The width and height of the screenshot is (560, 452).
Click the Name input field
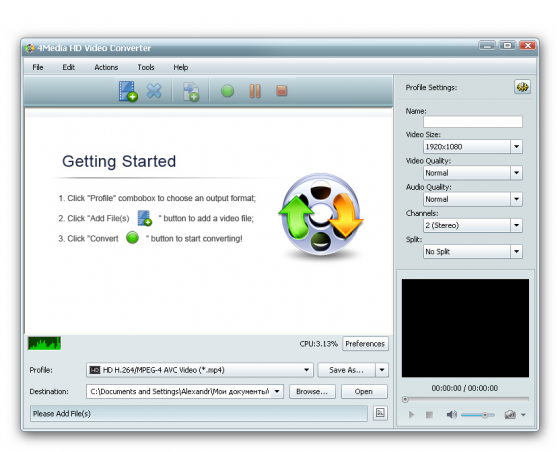tap(473, 122)
